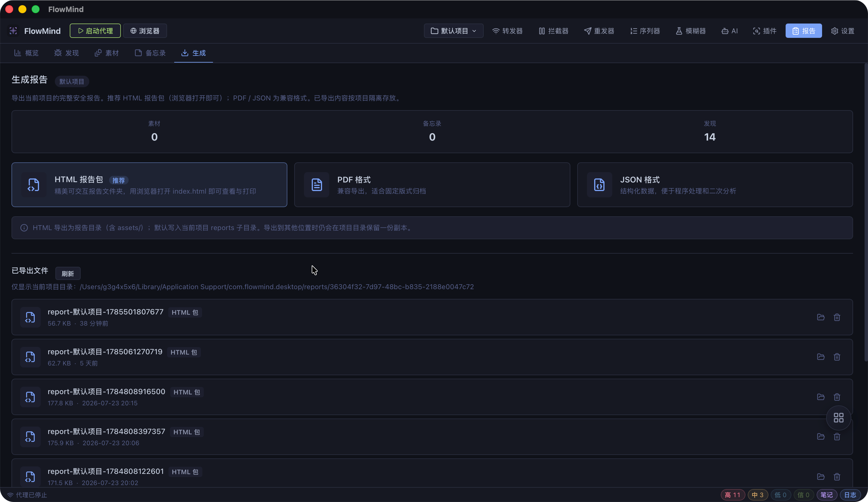Open 笔记 from the status bar

coord(827,495)
